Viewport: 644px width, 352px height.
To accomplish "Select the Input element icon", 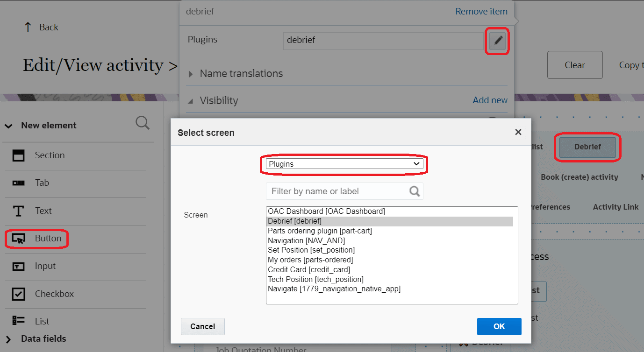I will pos(18,266).
